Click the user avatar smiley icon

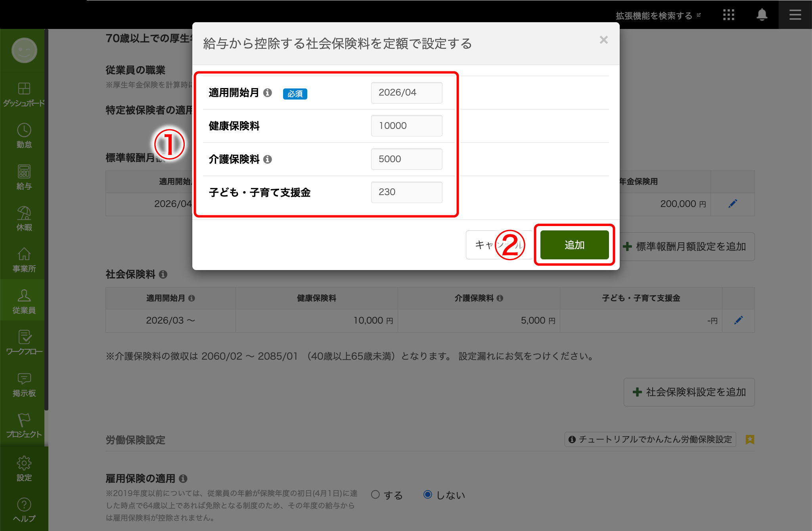click(24, 50)
